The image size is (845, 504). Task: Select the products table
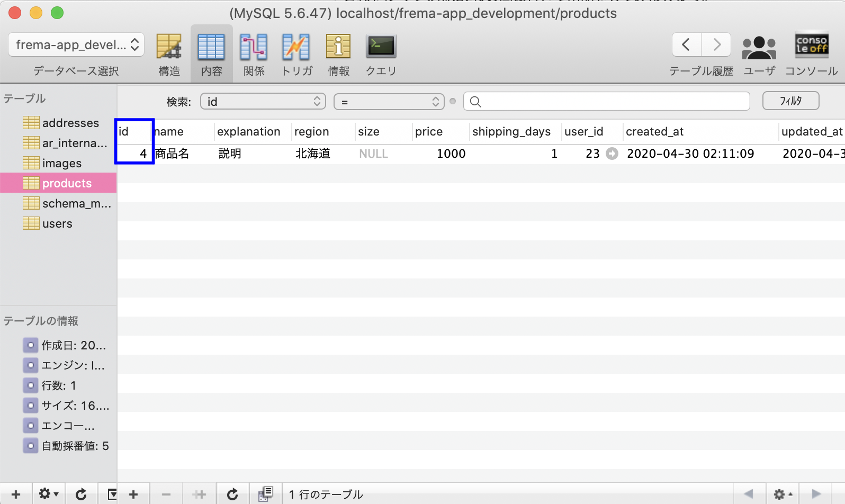pos(58,183)
